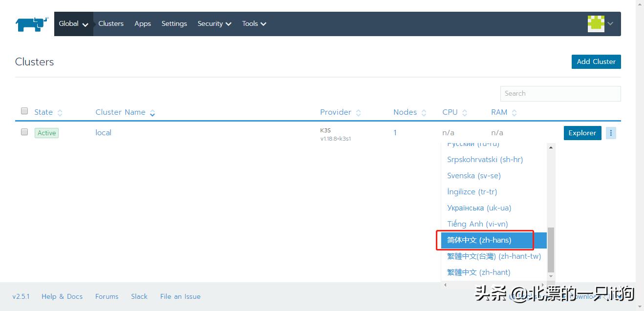Expand the Global dropdown menu

pos(73,24)
